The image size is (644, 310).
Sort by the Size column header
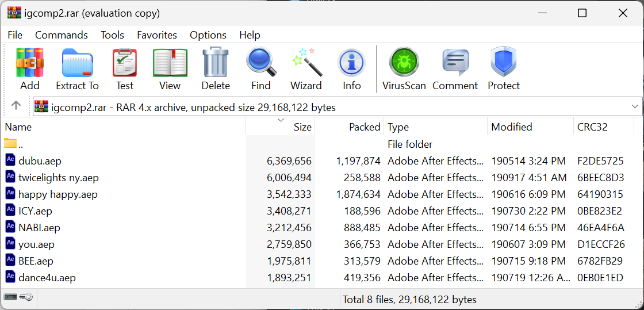coord(281,127)
